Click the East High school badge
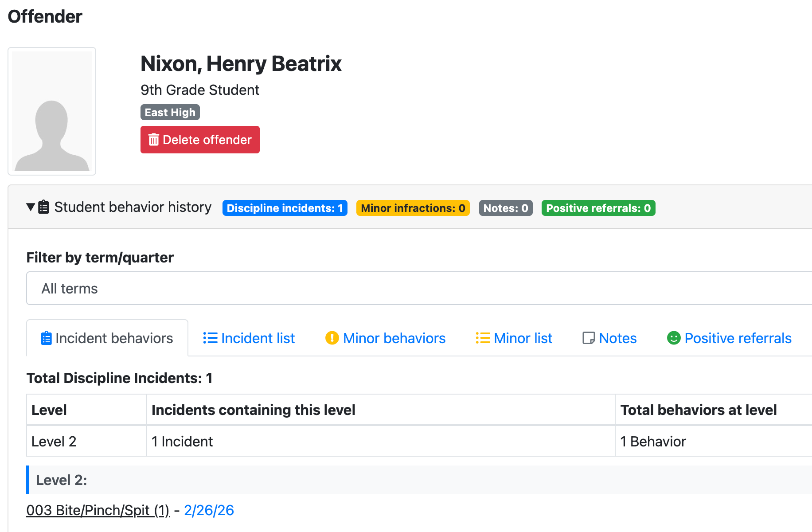This screenshot has height=532, width=812. tap(170, 112)
